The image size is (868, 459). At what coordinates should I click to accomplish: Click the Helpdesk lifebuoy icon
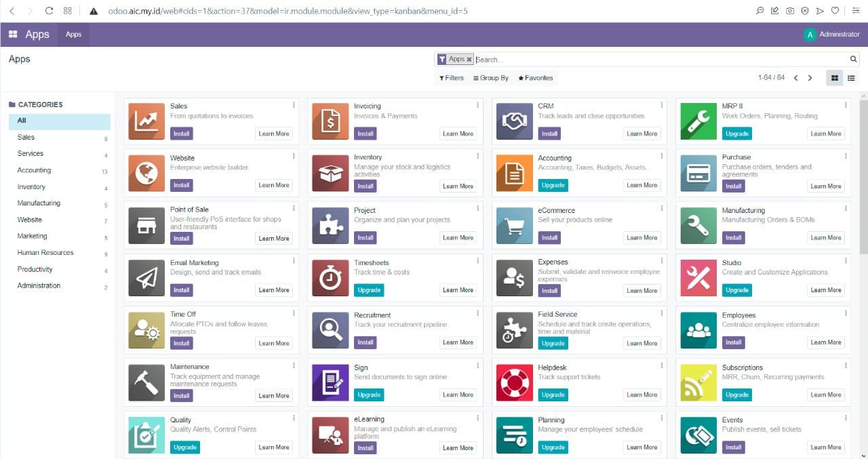point(514,382)
